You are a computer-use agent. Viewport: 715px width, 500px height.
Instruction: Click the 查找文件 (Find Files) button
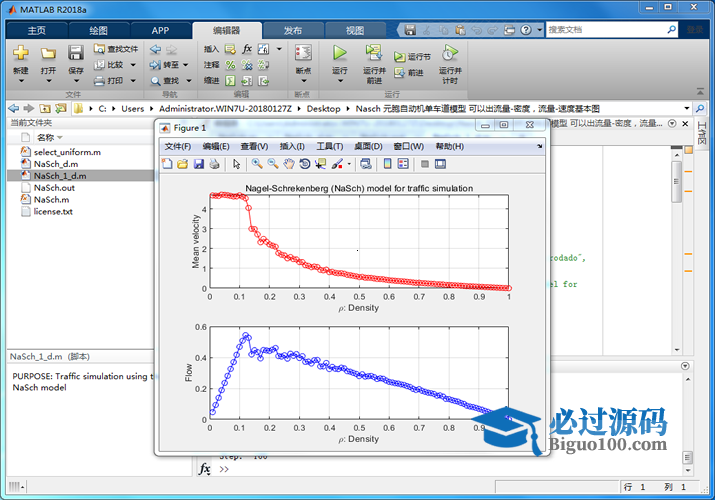tap(117, 48)
